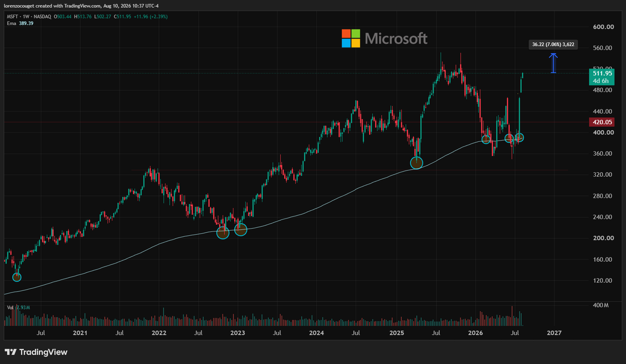Click the Jul label between 2022 and 2023

click(198, 333)
